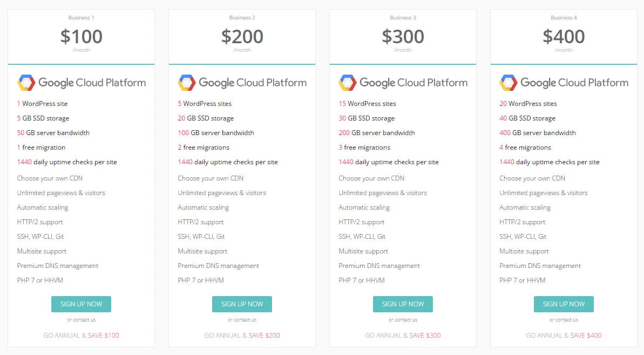Select Go Annual & Save $200 offer
This screenshot has height=355, width=644.
pyautogui.click(x=242, y=336)
